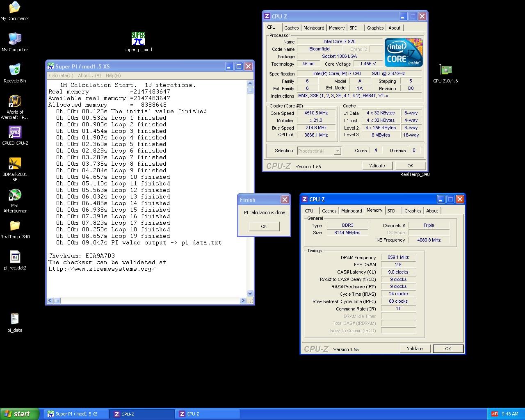
Task: Click the Command Rate value 1T
Action: [x=398, y=309]
